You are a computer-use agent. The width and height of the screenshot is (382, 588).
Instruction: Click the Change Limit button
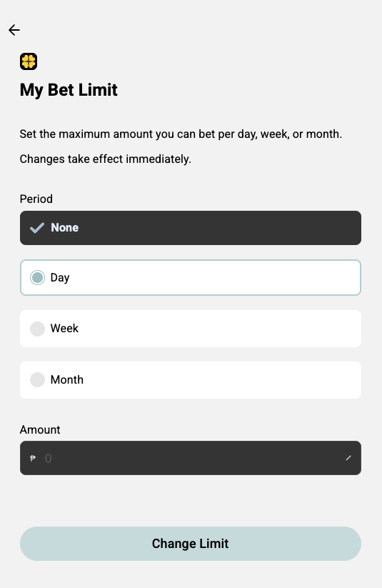click(x=191, y=544)
